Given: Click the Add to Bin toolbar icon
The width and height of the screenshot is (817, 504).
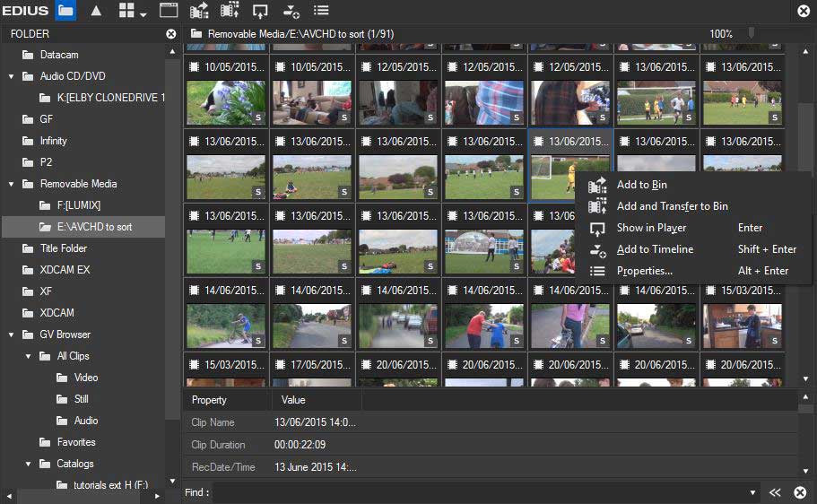Looking at the screenshot, I should tap(199, 11).
